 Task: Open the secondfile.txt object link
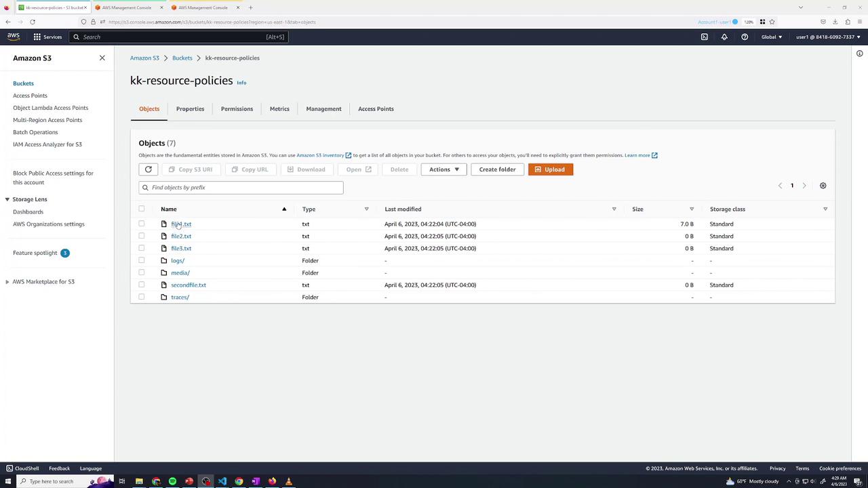point(189,285)
